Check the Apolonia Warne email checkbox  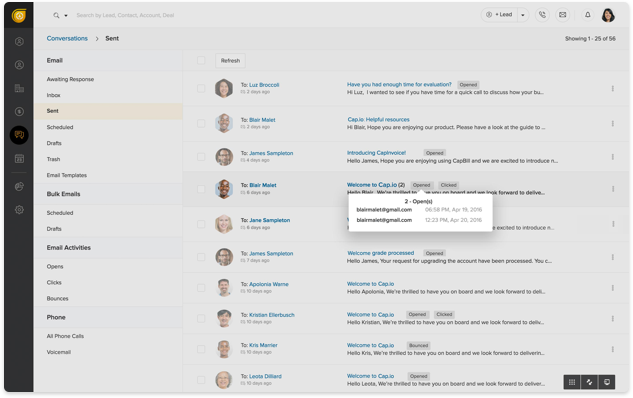(201, 288)
